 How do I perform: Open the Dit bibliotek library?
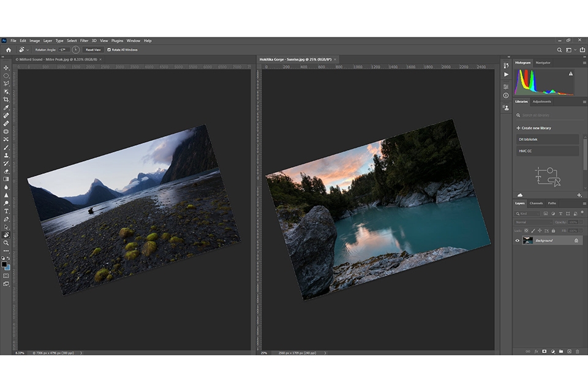click(x=547, y=139)
